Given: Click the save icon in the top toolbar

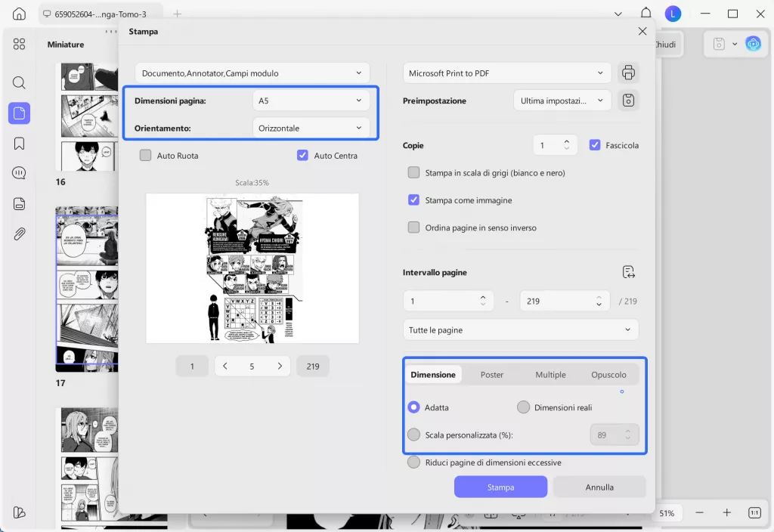Looking at the screenshot, I should pos(719,44).
